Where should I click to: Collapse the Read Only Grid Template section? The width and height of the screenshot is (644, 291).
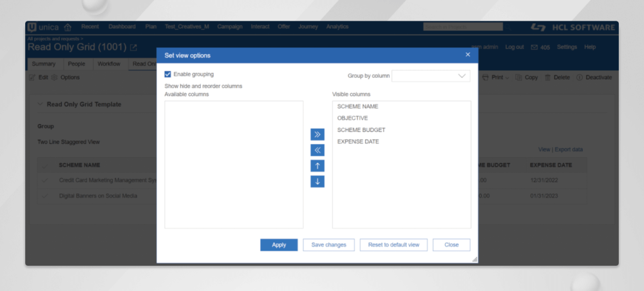click(41, 104)
